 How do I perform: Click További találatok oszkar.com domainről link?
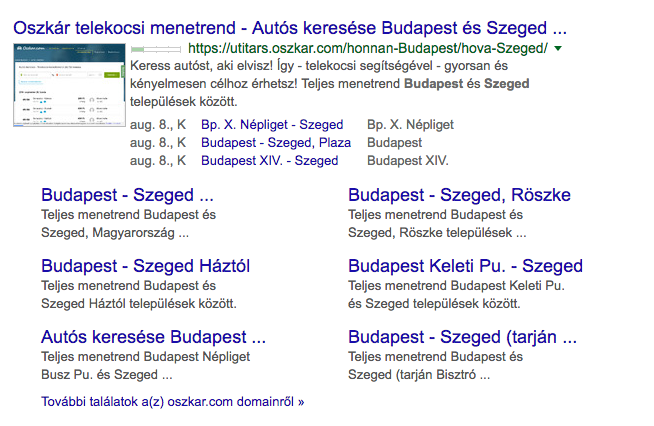tap(173, 402)
